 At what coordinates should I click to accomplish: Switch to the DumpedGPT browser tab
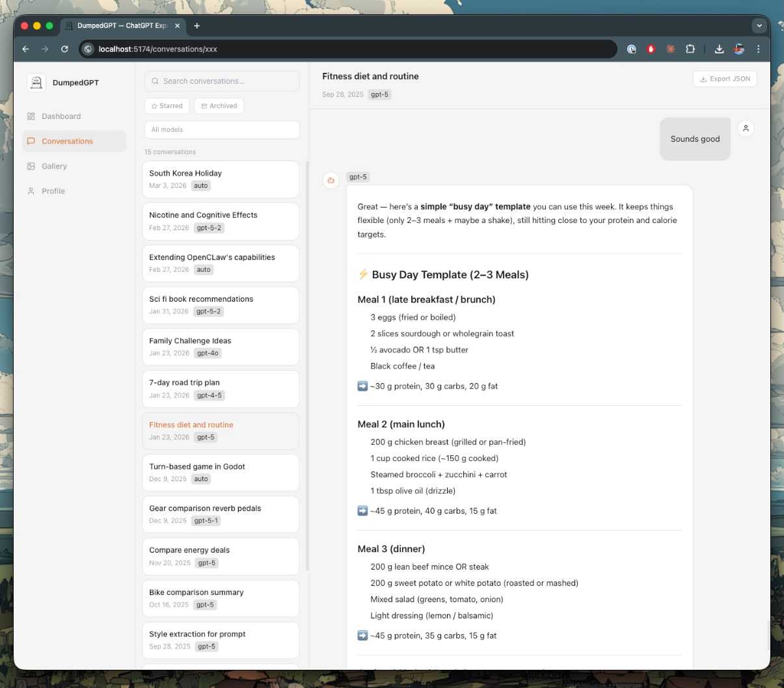pos(122,26)
